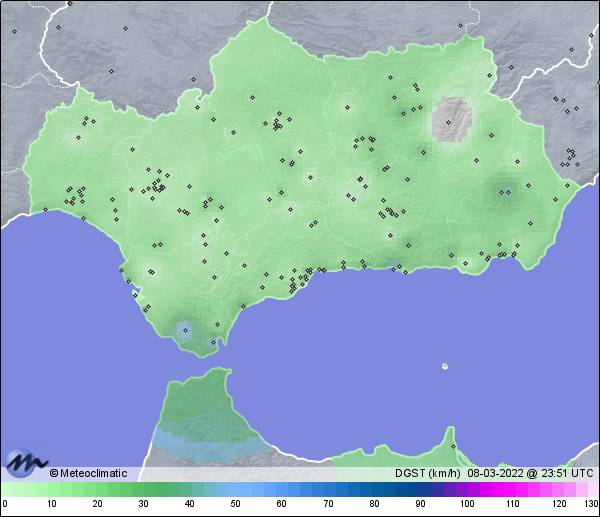Click scale value 100 on legend
Image resolution: width=600 pixels, height=517 pixels.
467,504
